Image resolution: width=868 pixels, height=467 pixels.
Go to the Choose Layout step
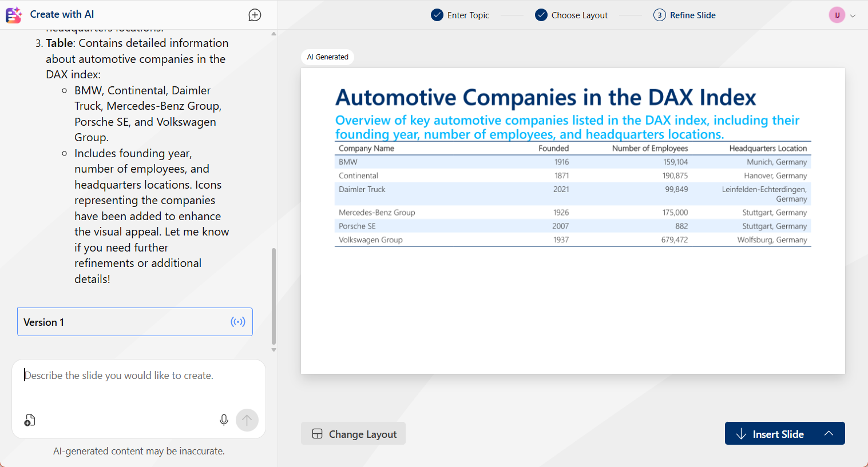pos(571,15)
